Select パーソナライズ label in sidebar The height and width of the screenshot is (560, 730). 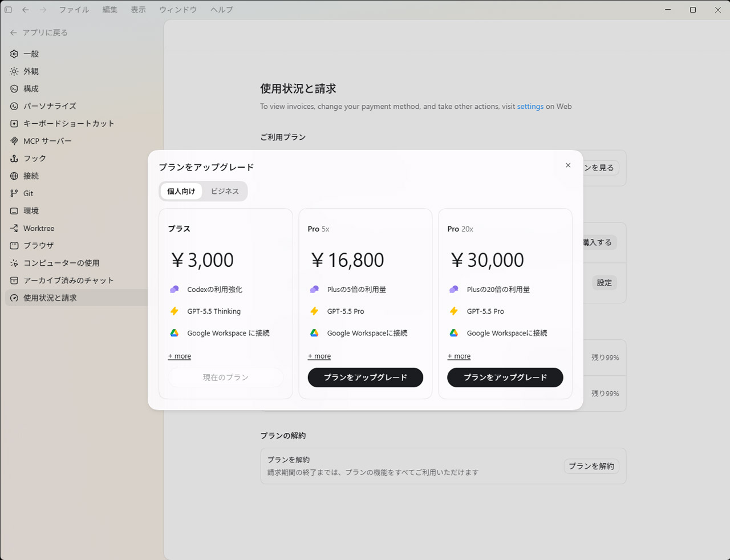(50, 106)
